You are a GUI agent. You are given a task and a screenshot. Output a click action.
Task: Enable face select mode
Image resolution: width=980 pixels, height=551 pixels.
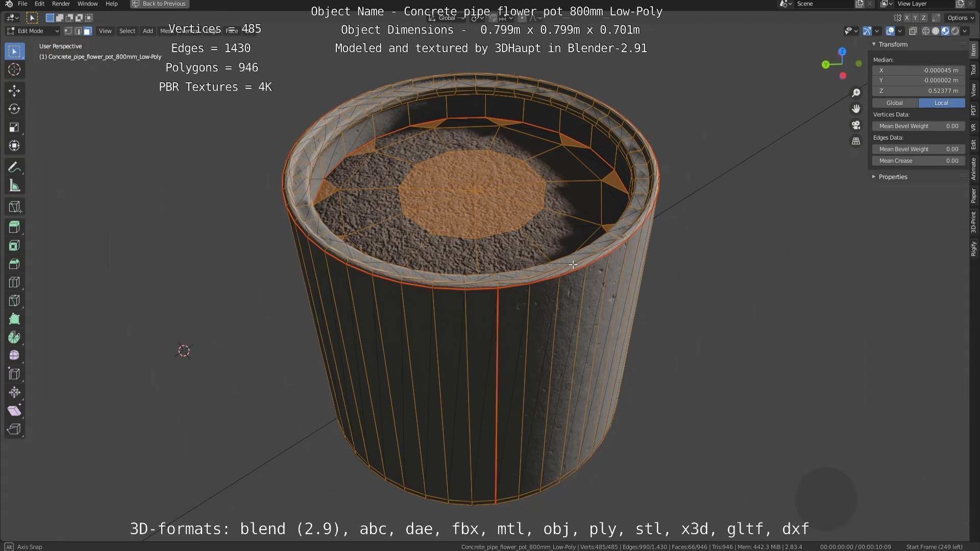coord(88,31)
